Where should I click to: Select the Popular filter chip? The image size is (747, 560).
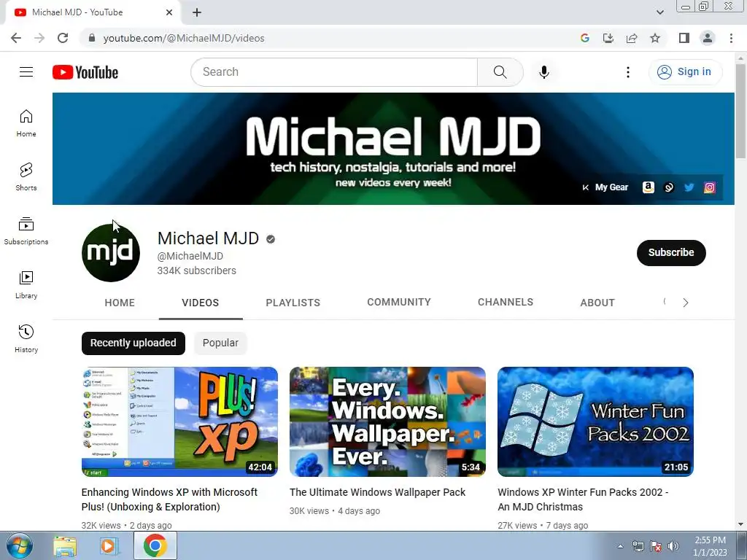[x=220, y=343]
